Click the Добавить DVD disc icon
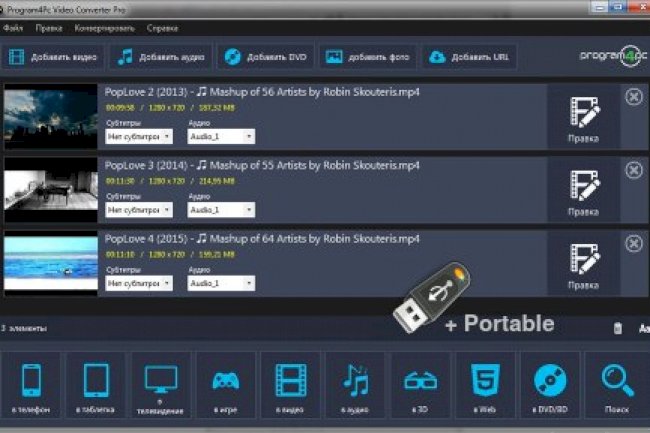 coord(233,57)
